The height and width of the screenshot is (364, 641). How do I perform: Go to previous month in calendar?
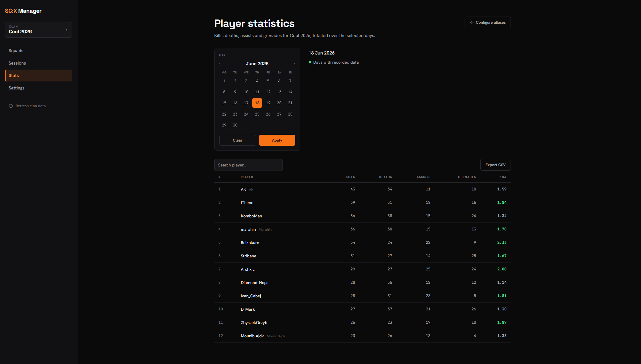(220, 64)
